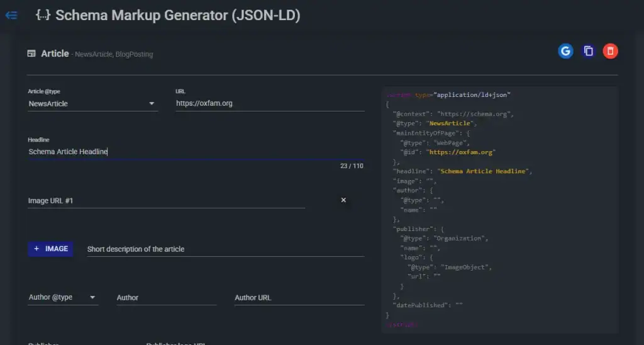The width and height of the screenshot is (644, 345).
Task: Click the back menu arrow icon
Action: click(11, 16)
